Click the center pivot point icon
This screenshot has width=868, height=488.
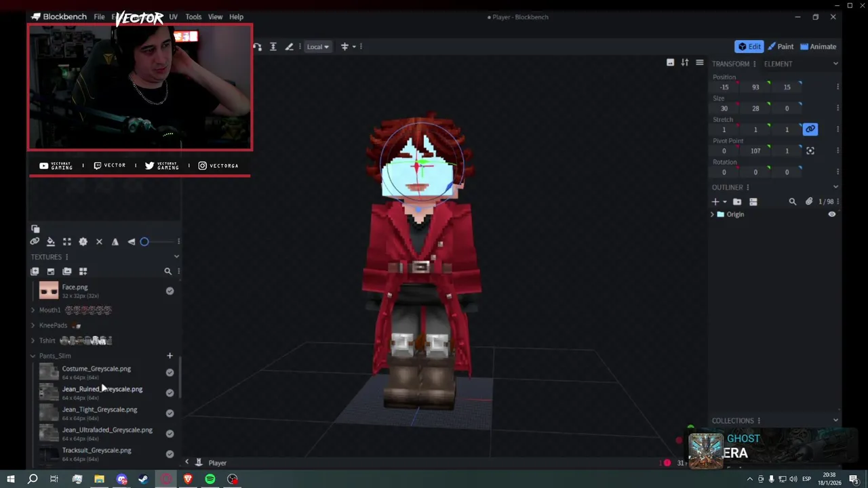tap(810, 150)
